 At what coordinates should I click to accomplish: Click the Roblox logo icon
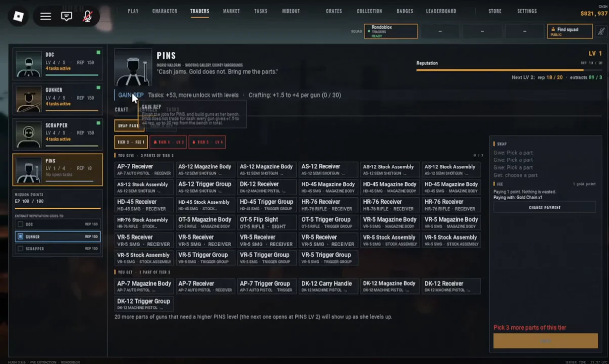(x=19, y=17)
